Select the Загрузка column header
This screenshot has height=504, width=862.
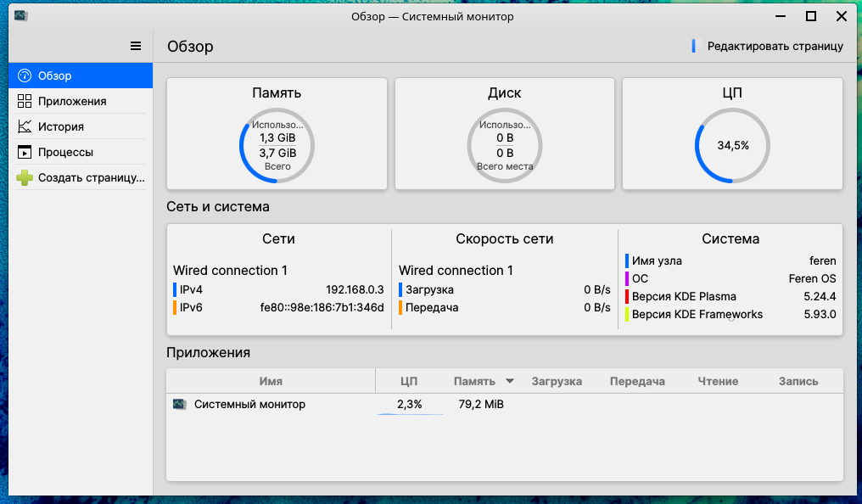[x=557, y=380]
